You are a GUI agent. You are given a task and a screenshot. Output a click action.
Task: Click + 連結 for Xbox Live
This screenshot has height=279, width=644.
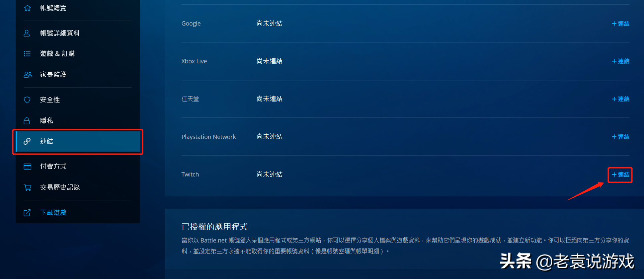[620, 61]
